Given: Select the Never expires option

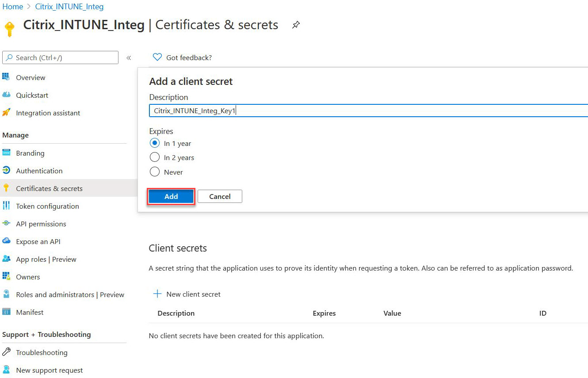Looking at the screenshot, I should pyautogui.click(x=155, y=172).
